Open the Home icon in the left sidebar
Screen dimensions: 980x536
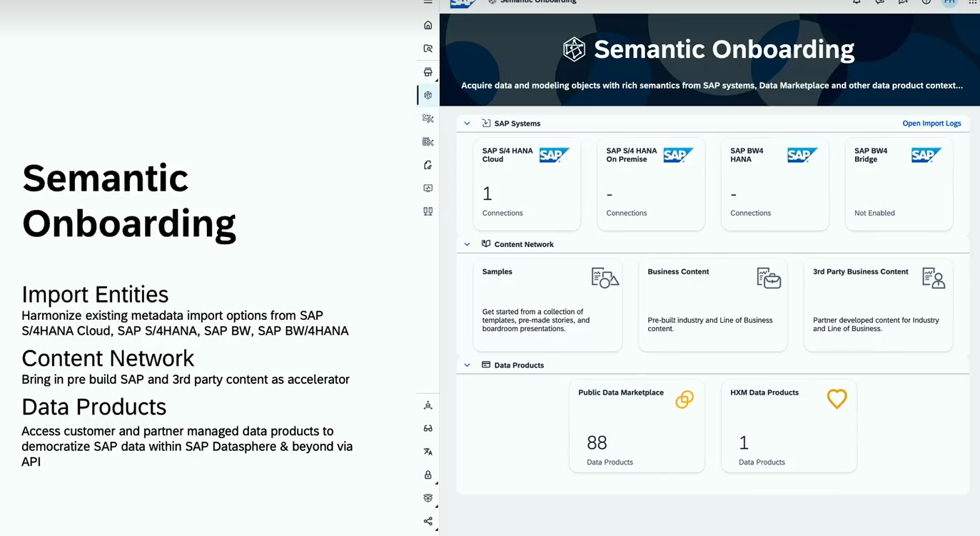(x=428, y=24)
